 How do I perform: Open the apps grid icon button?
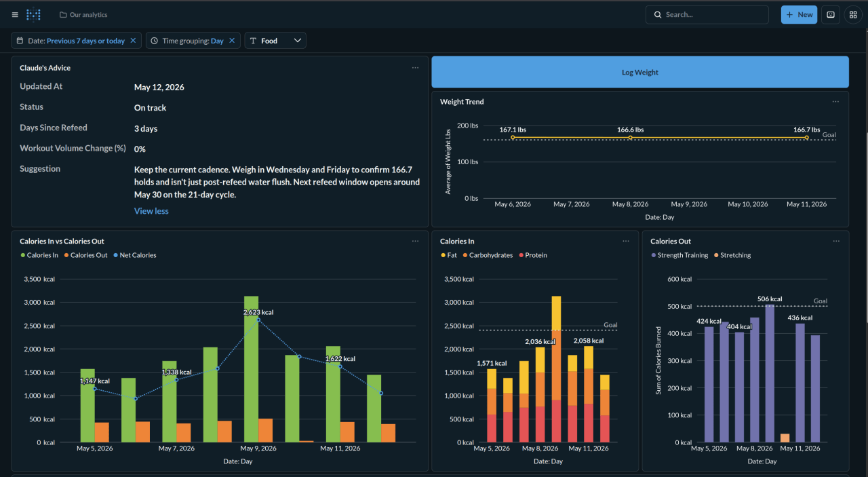point(853,14)
